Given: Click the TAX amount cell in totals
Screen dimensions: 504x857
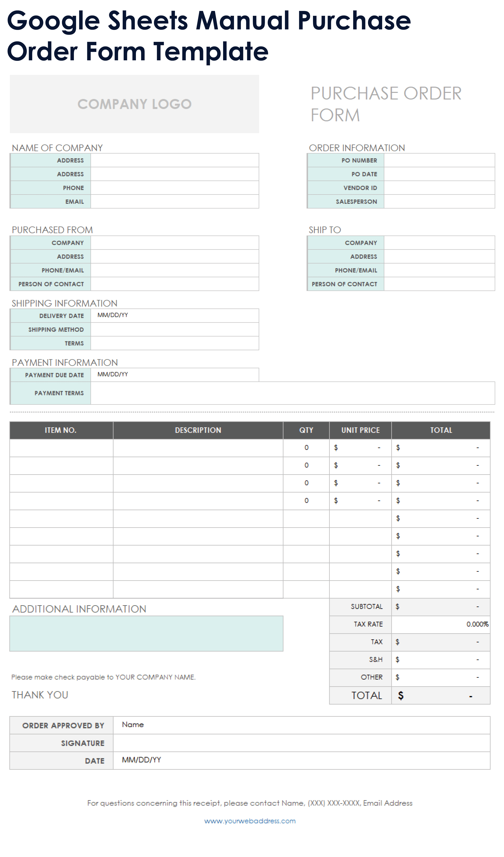Looking at the screenshot, I should coord(441,642).
